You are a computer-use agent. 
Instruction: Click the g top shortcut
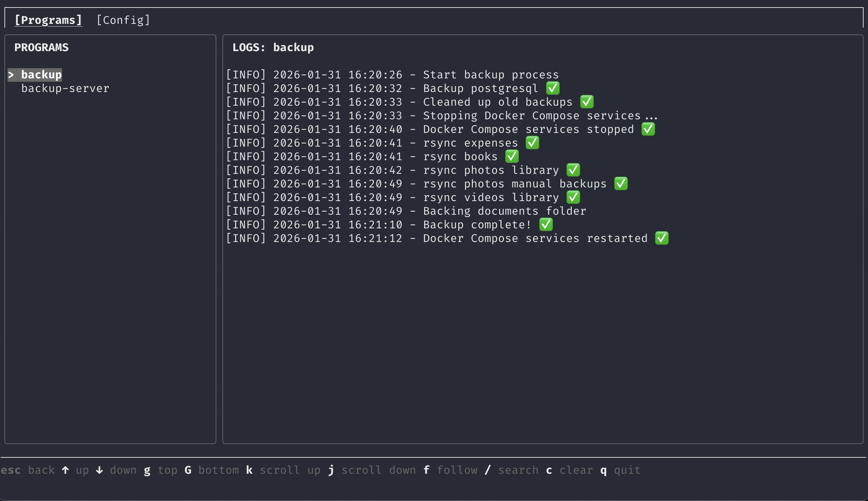click(x=147, y=470)
